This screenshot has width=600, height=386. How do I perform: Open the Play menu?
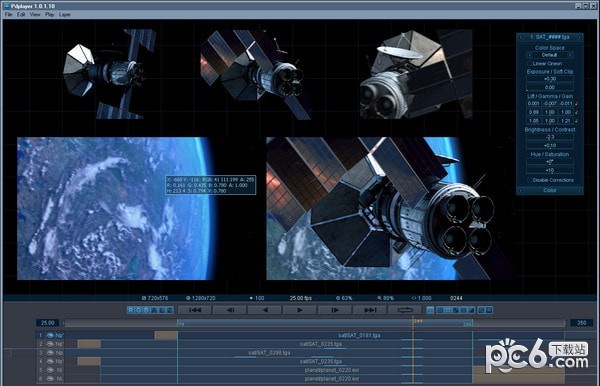pyautogui.click(x=49, y=14)
